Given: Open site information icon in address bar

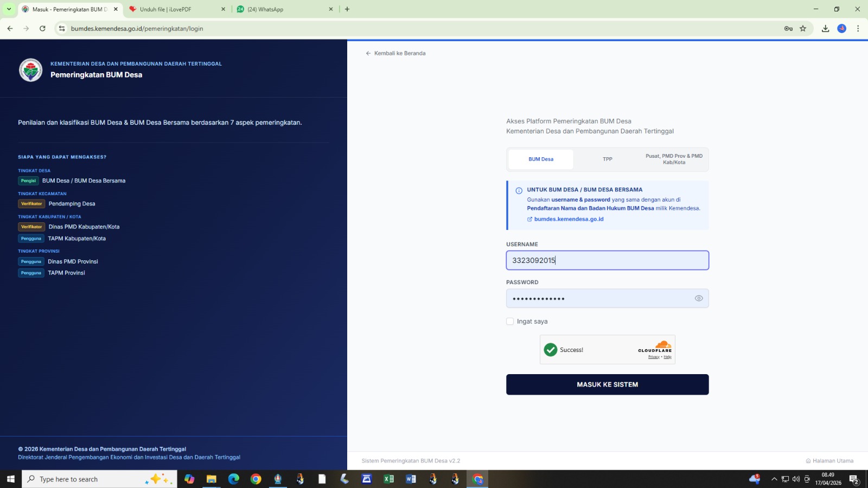Looking at the screenshot, I should coord(62,29).
